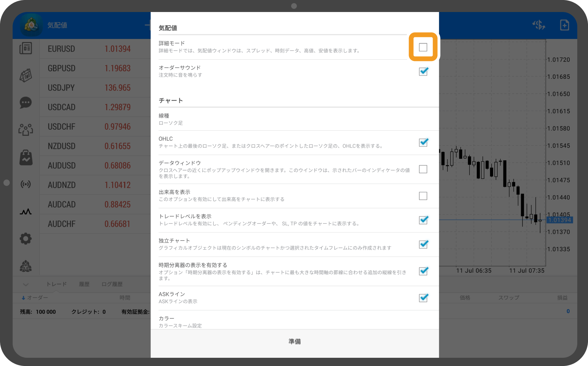Tap the 準備 button

tap(294, 341)
